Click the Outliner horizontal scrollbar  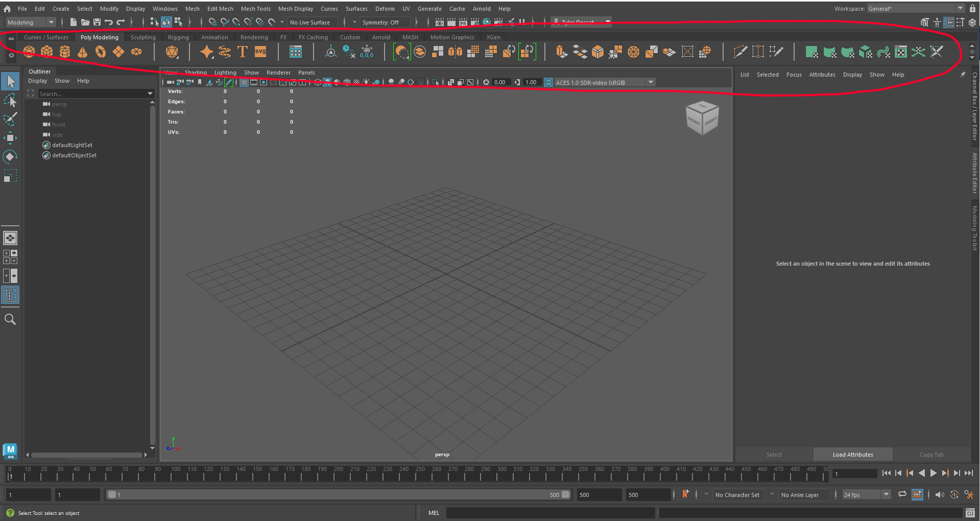click(x=86, y=455)
